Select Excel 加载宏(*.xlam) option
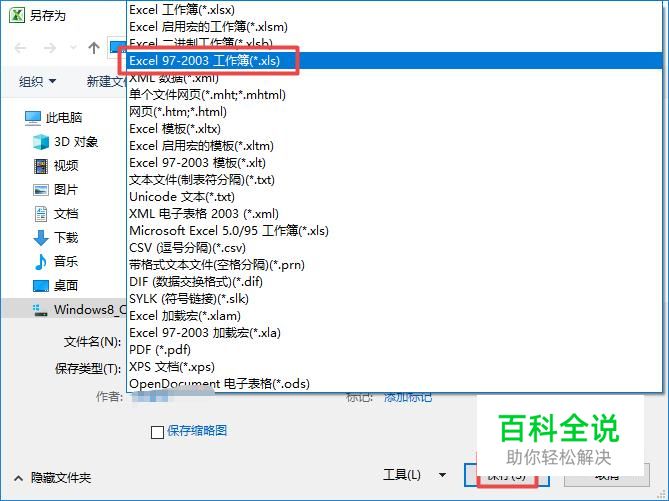 [x=395, y=316]
